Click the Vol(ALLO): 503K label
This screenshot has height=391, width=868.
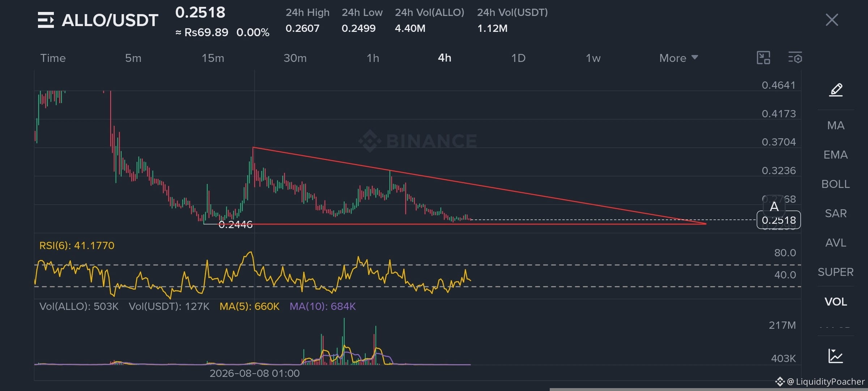(x=79, y=307)
